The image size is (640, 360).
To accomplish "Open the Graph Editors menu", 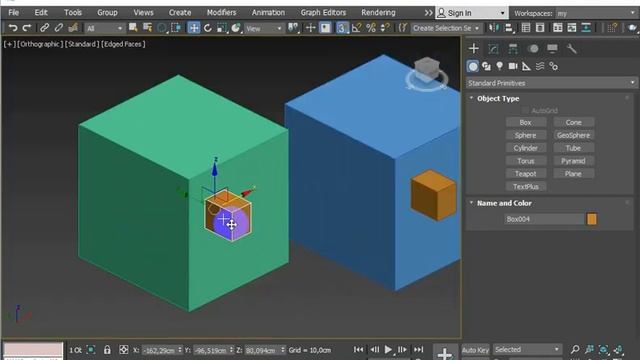I will (323, 13).
